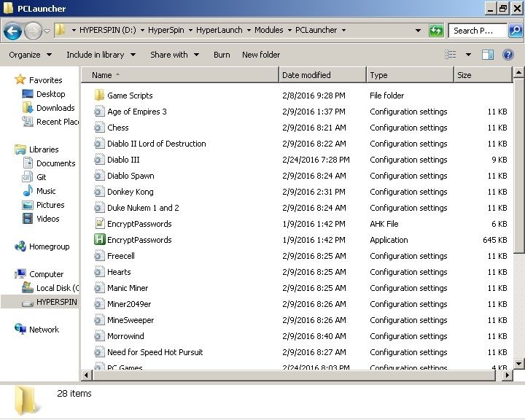Select the EncryptPasswords AHK file icon
The height and width of the screenshot is (420, 525).
point(99,223)
